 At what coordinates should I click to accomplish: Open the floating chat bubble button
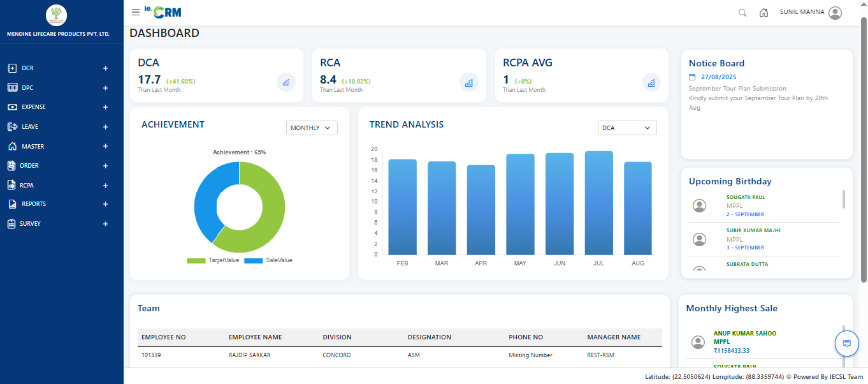(x=847, y=343)
